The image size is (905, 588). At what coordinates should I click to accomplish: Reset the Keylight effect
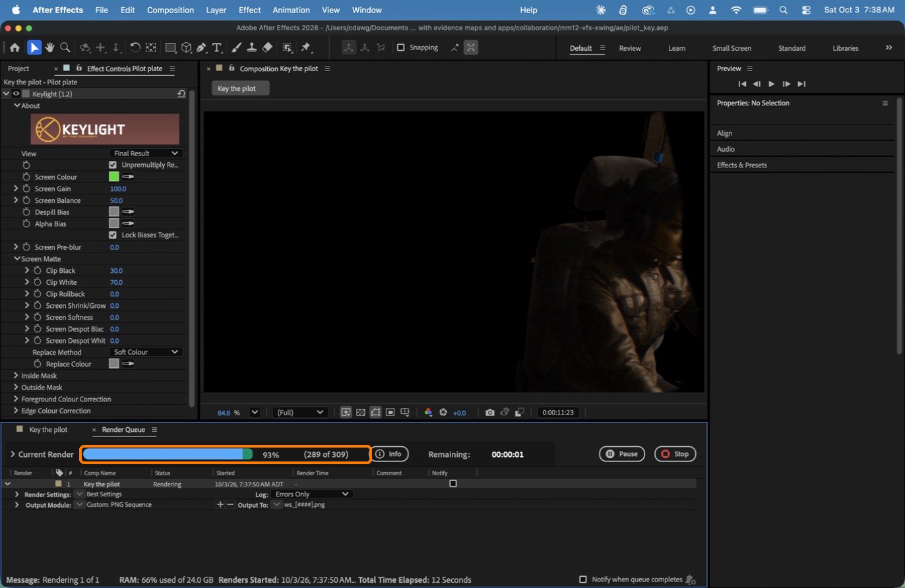[181, 94]
